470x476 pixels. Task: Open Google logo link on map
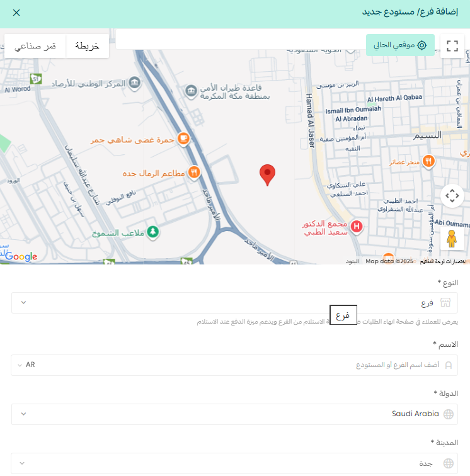coord(21,256)
